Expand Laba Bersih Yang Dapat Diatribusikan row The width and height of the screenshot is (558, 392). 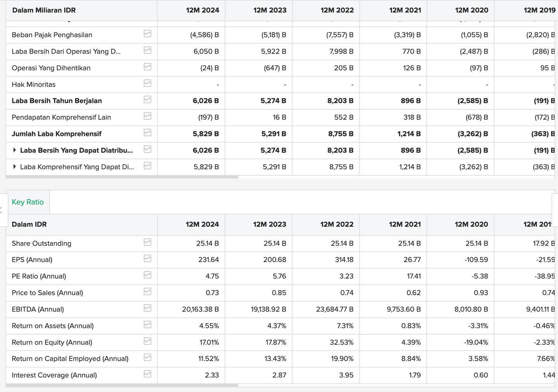[15, 150]
